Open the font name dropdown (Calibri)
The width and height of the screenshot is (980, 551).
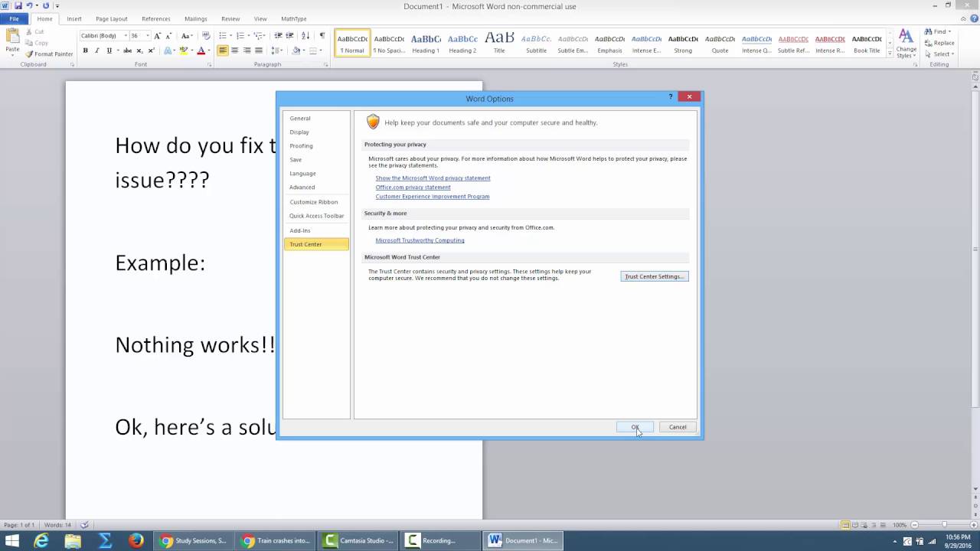coord(126,36)
